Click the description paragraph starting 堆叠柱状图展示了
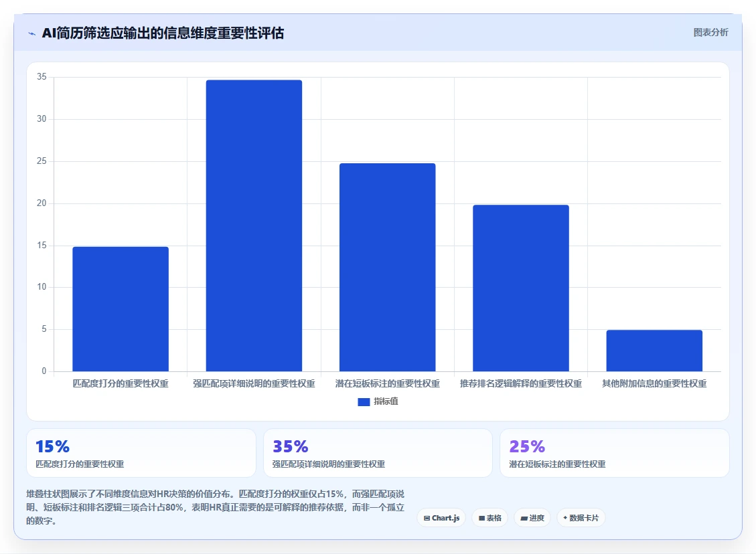This screenshot has width=756, height=554. tap(215, 507)
